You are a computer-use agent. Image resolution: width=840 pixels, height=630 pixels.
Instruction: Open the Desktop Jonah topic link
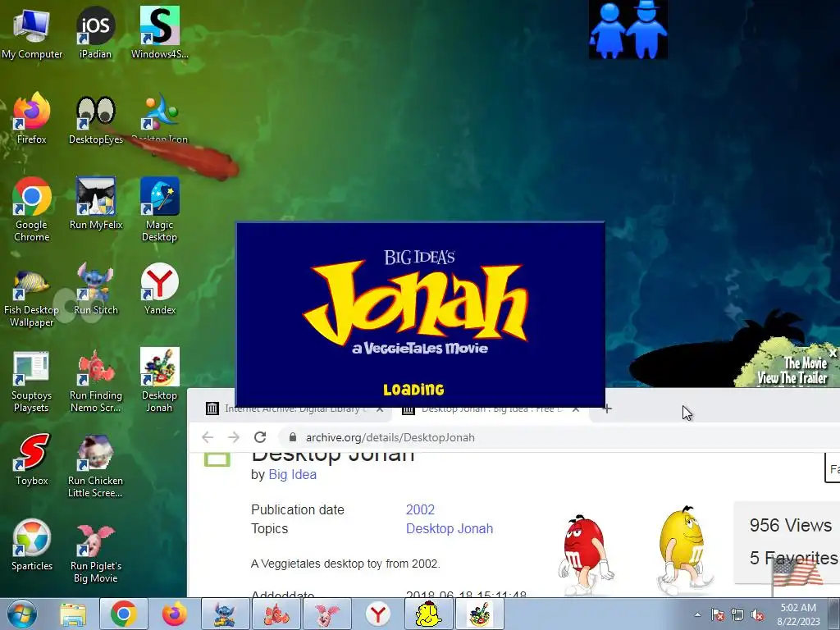tap(450, 529)
